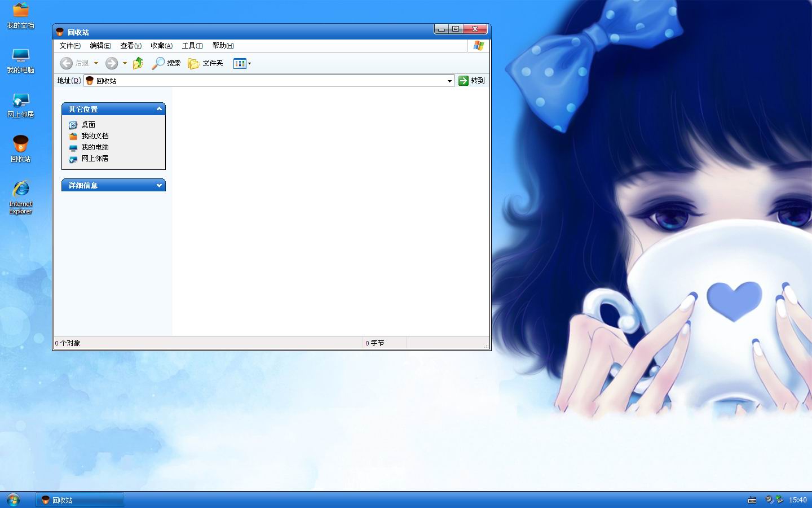
Task: Click the recycle bin icon in address bar
Action: pos(90,81)
